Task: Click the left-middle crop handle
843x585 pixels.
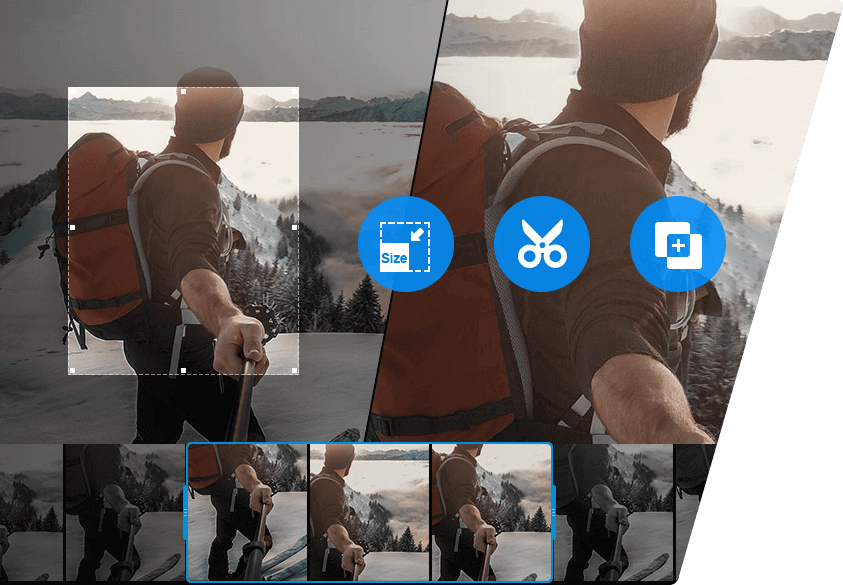Action: (x=72, y=227)
